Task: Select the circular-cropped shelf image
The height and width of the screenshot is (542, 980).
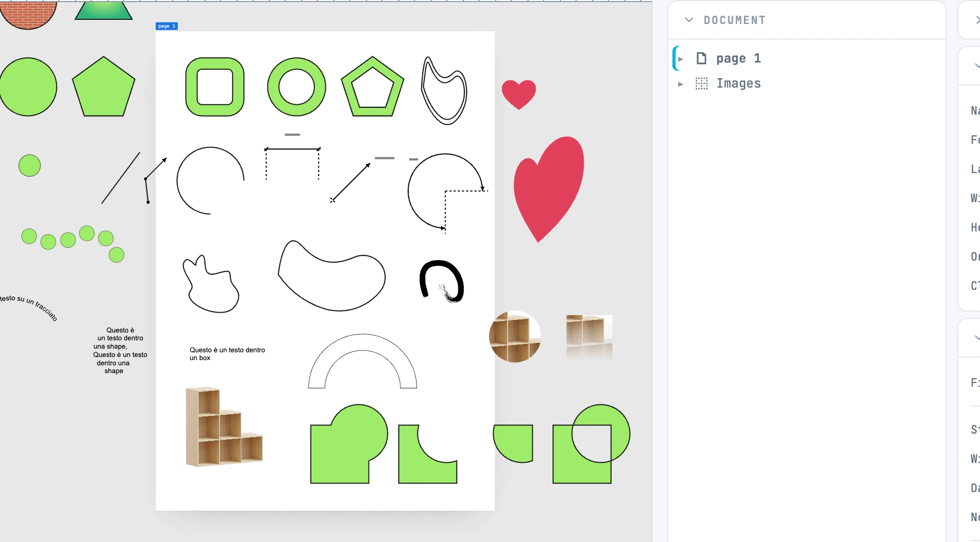Action: pyautogui.click(x=515, y=337)
